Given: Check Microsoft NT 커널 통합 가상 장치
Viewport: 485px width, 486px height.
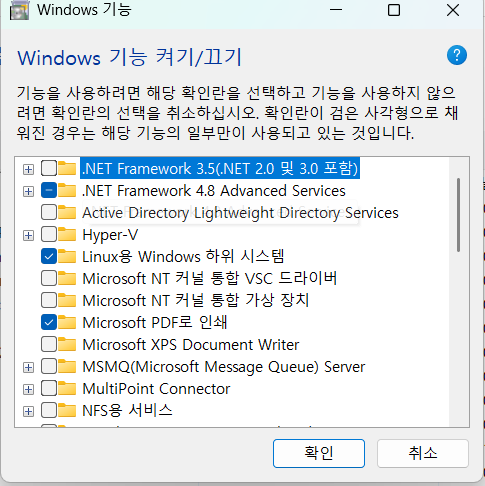Looking at the screenshot, I should click(x=49, y=301).
